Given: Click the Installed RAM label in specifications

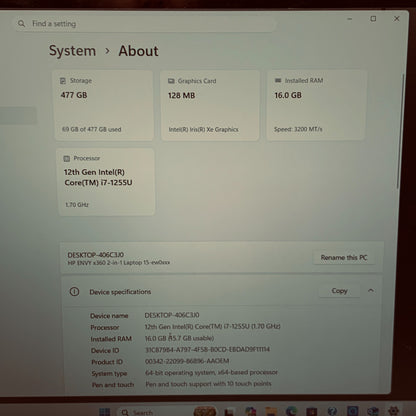Looking at the screenshot, I should [x=111, y=339].
